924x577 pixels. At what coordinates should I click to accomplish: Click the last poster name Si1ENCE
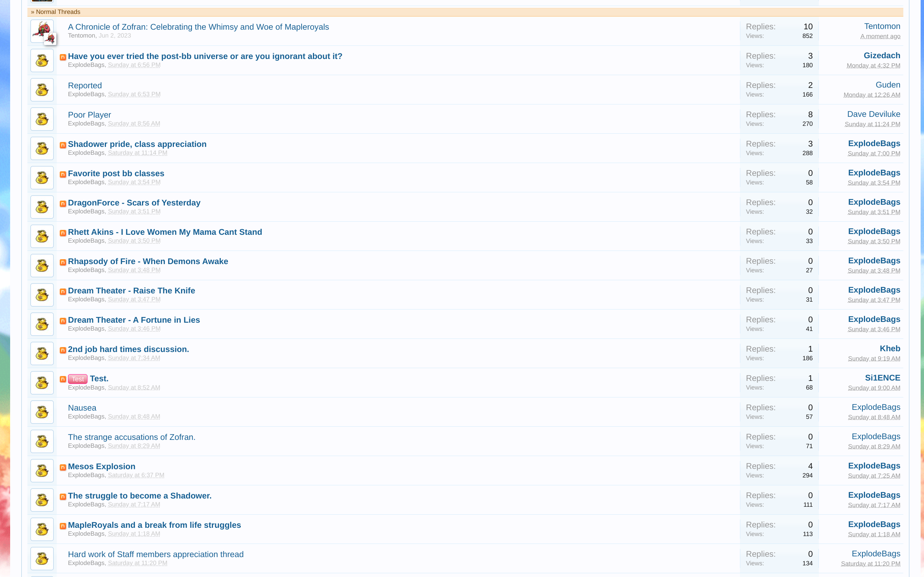pos(882,378)
